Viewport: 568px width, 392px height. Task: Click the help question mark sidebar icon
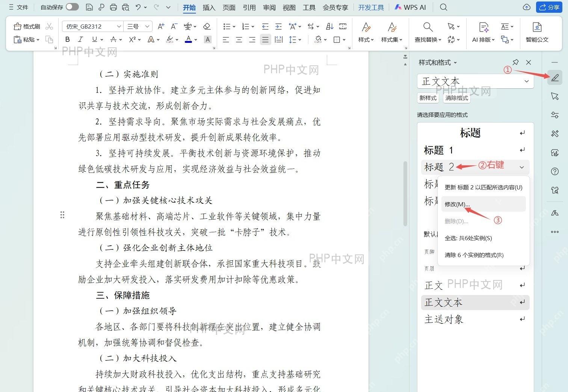[x=555, y=171]
